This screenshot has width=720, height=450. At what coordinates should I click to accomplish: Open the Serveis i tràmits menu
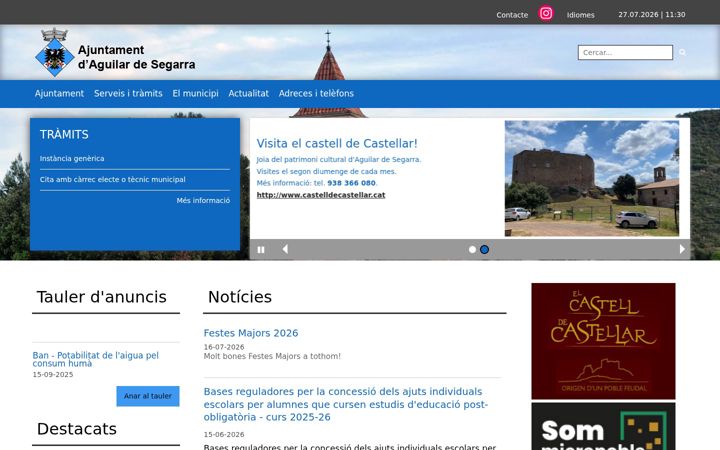click(128, 93)
